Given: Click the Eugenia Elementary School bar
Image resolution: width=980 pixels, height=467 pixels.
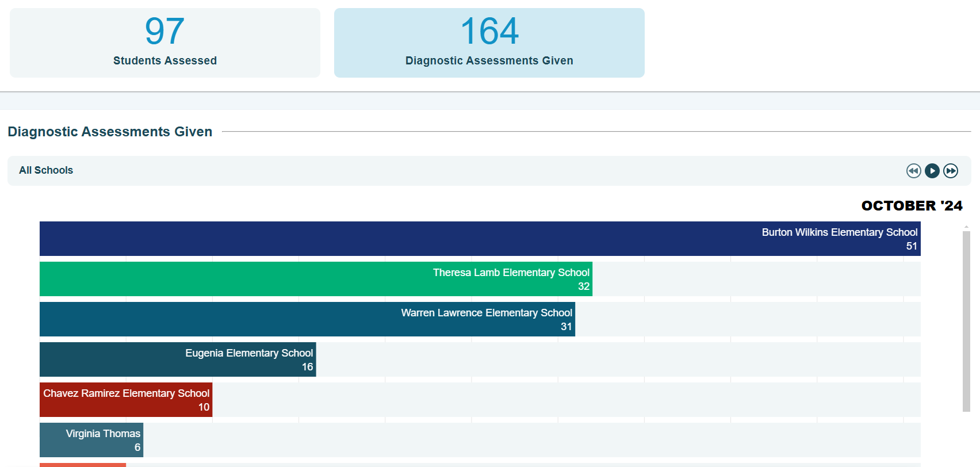Looking at the screenshot, I should tap(178, 359).
